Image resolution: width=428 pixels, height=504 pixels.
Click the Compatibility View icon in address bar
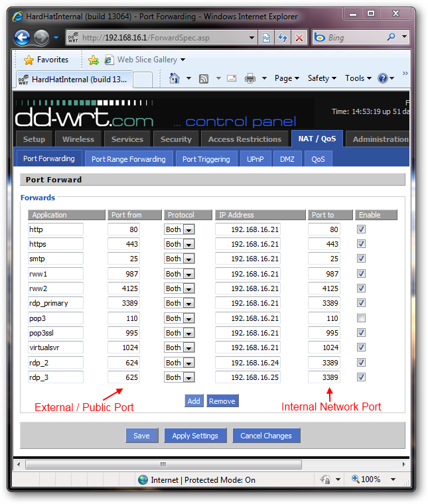pos(266,38)
